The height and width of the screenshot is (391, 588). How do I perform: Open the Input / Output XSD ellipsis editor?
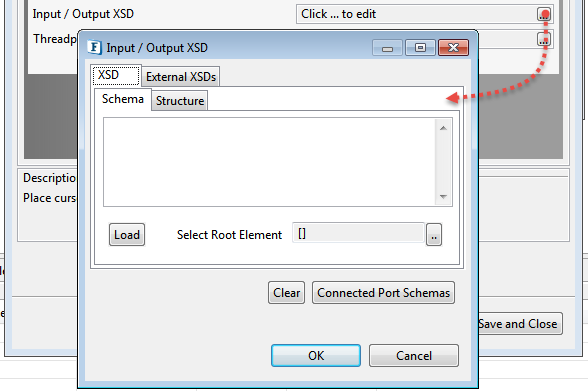pyautogui.click(x=544, y=14)
